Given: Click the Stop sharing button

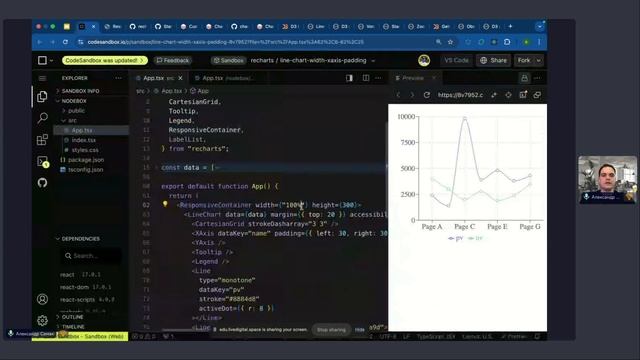Looking at the screenshot, I should [x=331, y=330].
